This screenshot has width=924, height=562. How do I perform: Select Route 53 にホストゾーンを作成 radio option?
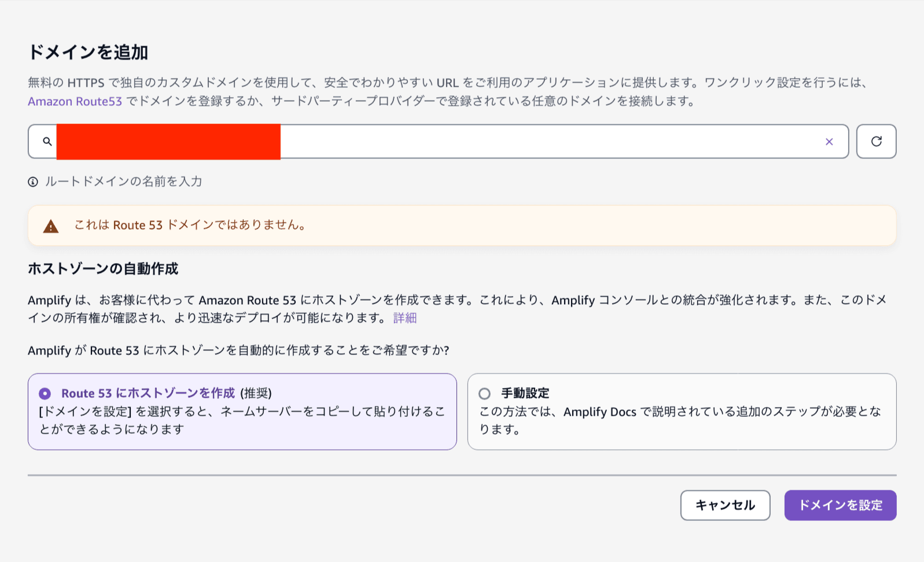(x=45, y=394)
